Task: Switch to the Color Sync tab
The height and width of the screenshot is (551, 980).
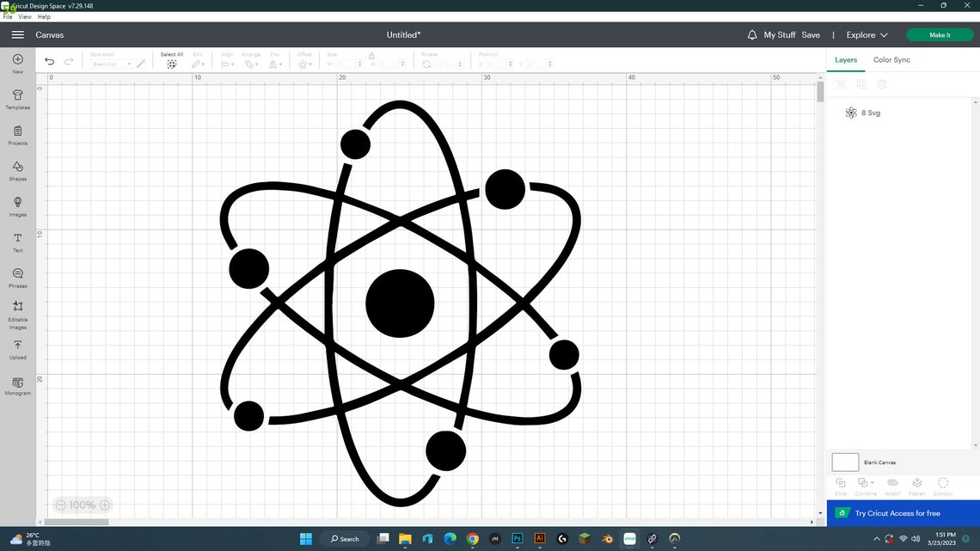Action: tap(891, 59)
